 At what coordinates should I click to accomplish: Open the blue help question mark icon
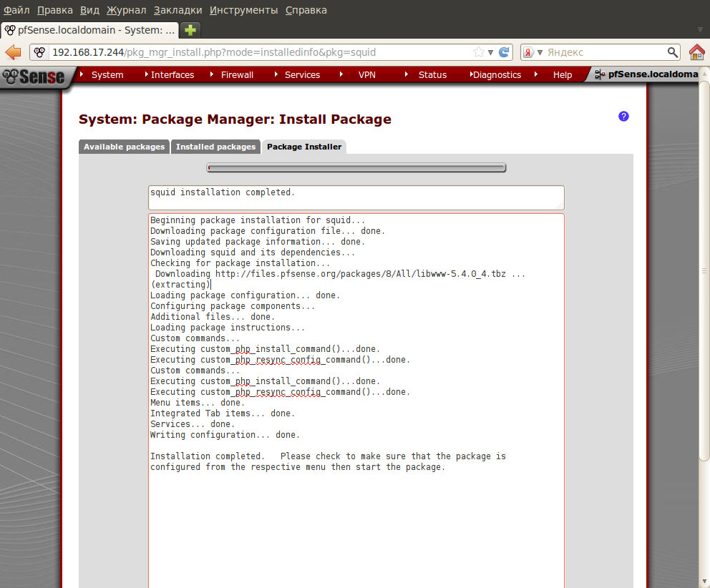click(623, 117)
